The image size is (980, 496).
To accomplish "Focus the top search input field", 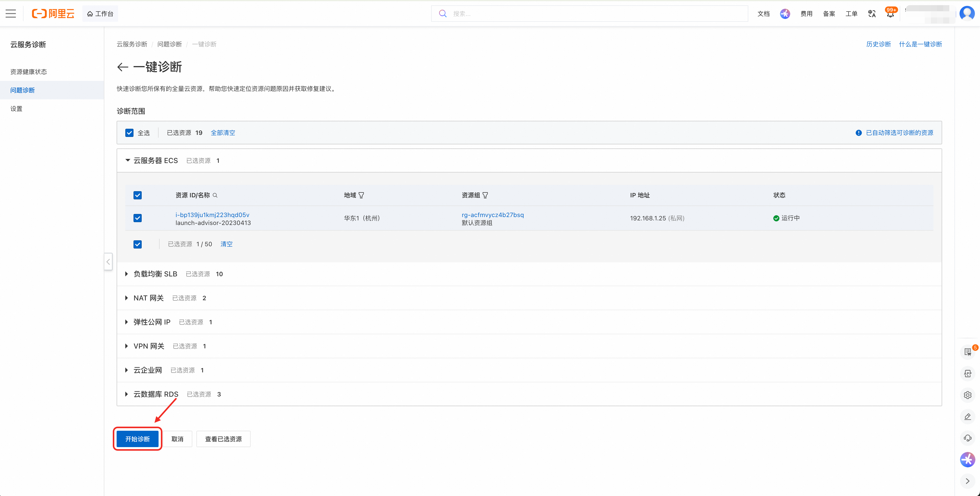I will 589,14.
